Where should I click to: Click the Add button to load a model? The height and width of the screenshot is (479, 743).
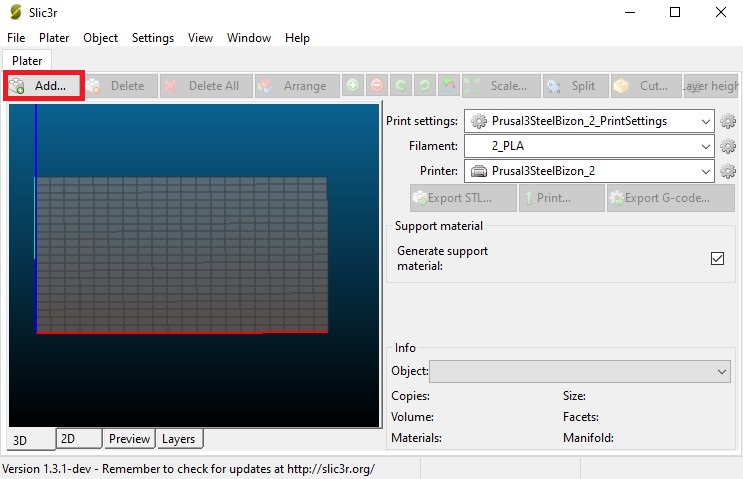pyautogui.click(x=43, y=86)
